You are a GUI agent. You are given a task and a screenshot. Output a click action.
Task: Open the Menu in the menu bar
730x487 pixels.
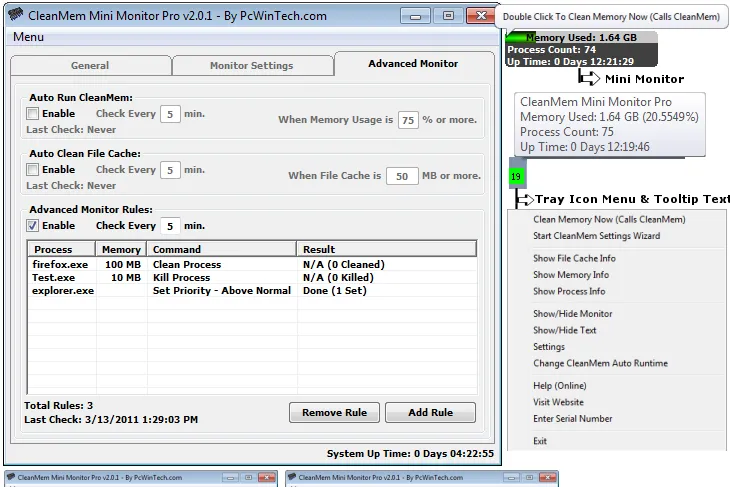tap(28, 37)
